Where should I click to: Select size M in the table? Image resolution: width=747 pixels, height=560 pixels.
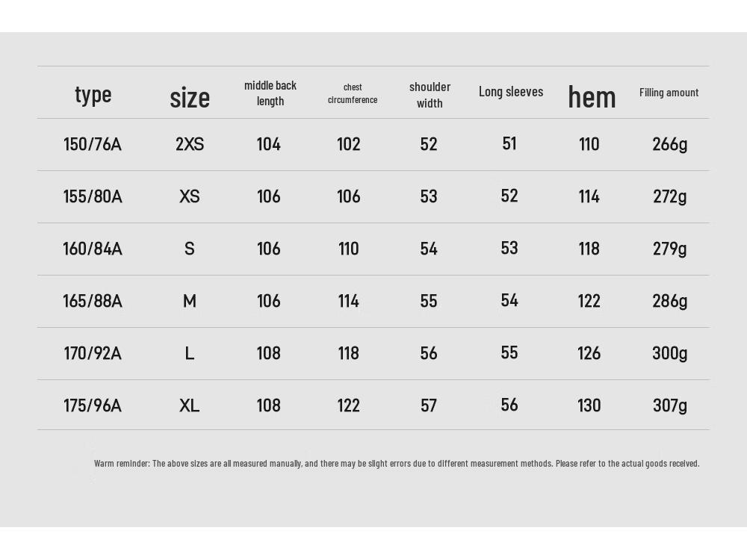[x=190, y=301]
